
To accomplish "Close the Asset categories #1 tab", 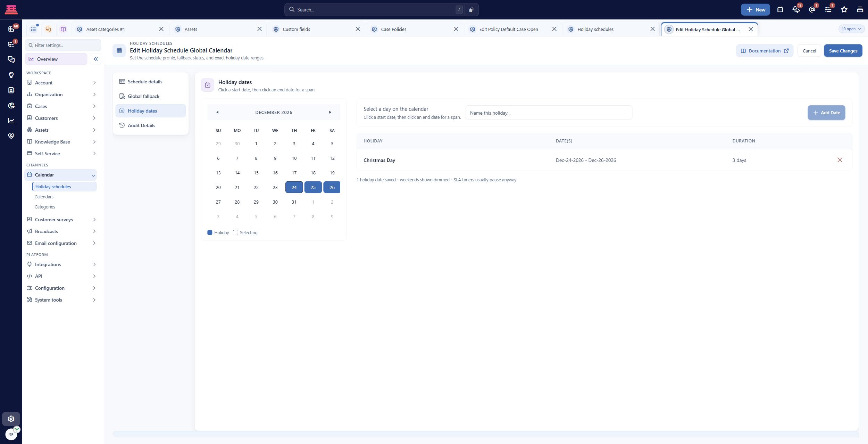I will point(161,29).
